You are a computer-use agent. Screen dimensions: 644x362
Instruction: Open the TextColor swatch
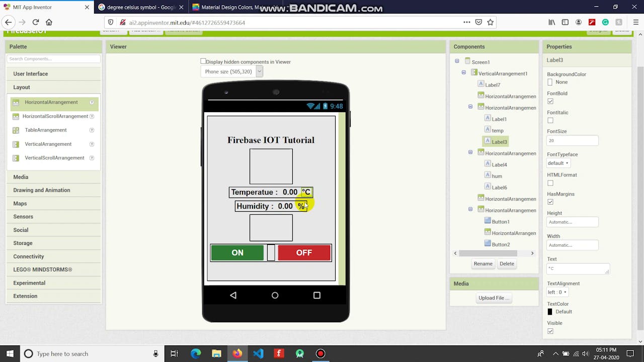point(549,311)
